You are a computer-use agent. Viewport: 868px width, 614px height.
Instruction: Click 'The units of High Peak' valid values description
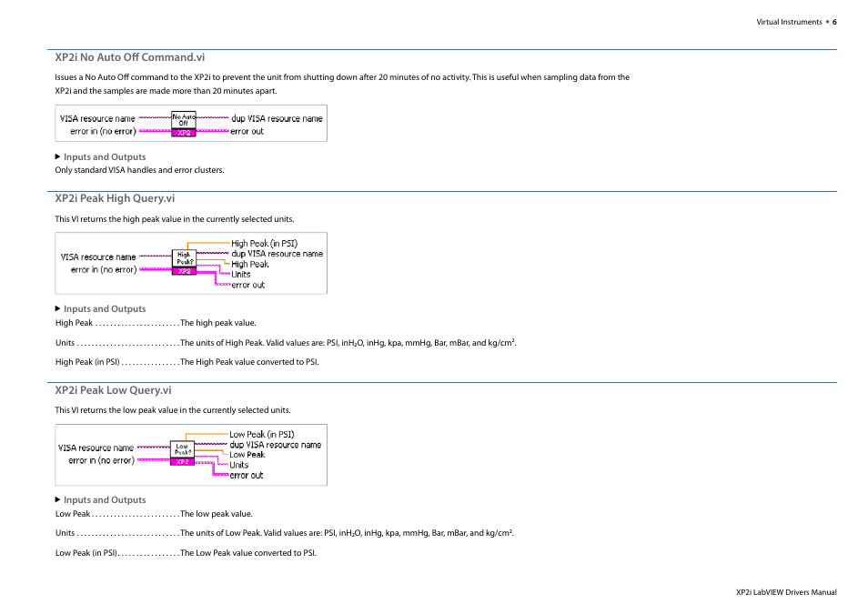pyautogui.click(x=348, y=343)
